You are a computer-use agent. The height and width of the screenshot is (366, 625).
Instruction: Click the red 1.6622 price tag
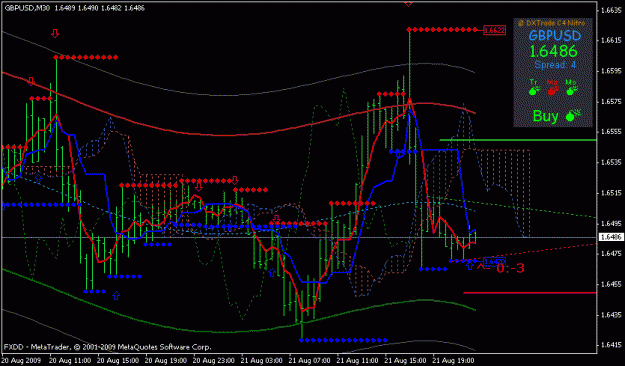[x=494, y=30]
